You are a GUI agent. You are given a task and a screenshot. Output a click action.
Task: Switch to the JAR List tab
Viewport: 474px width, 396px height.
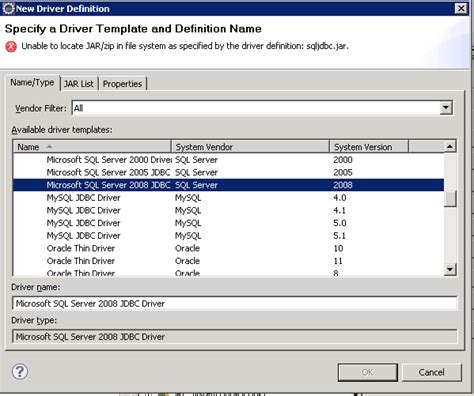click(x=79, y=84)
